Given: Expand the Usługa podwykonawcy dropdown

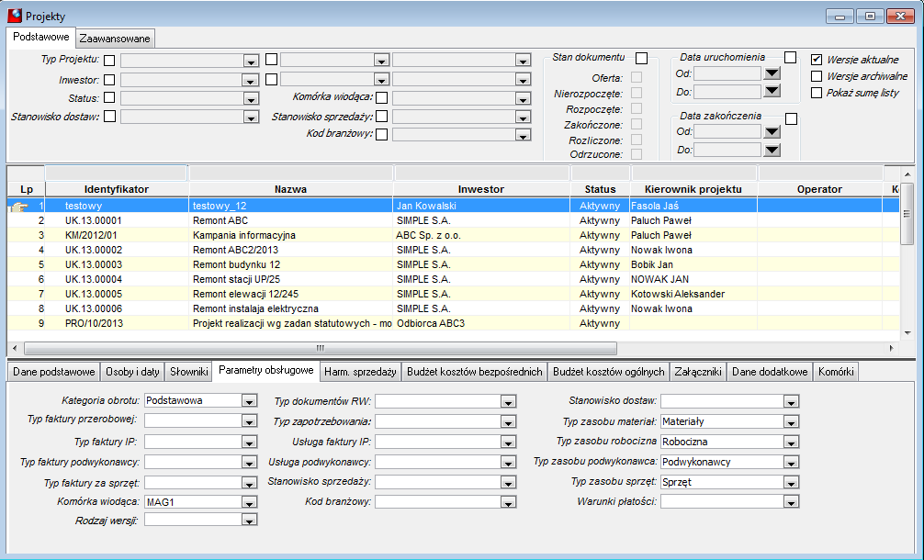Looking at the screenshot, I should coord(508,463).
